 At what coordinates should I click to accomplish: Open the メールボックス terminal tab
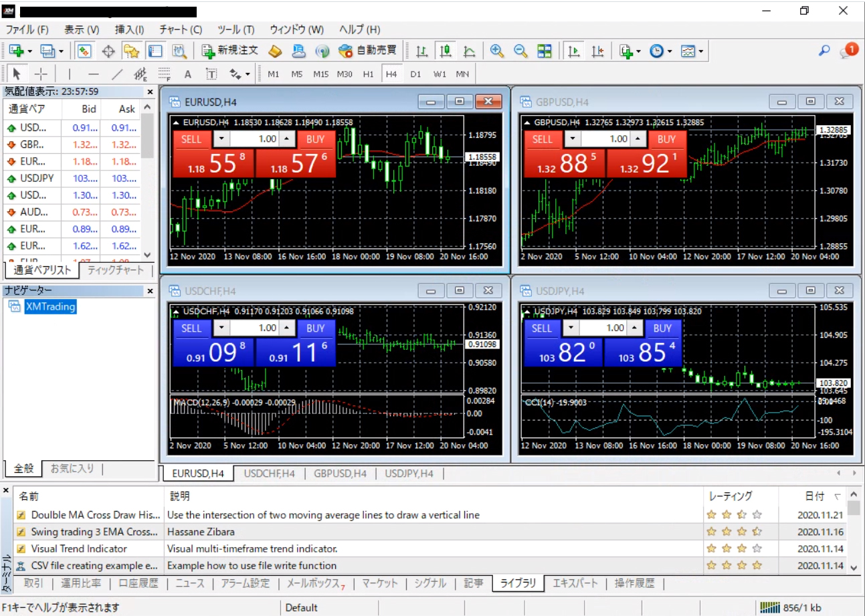click(x=315, y=583)
